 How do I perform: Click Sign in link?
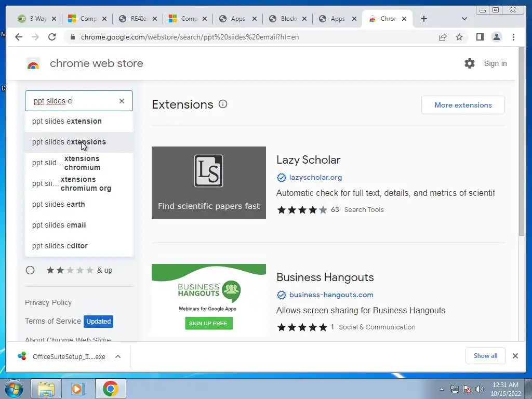[x=495, y=63]
